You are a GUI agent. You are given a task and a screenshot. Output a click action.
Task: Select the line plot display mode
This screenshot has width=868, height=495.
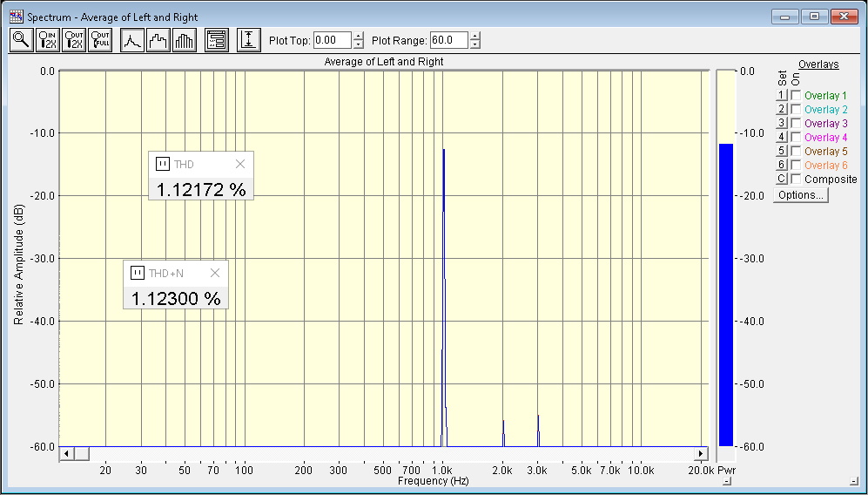click(131, 40)
